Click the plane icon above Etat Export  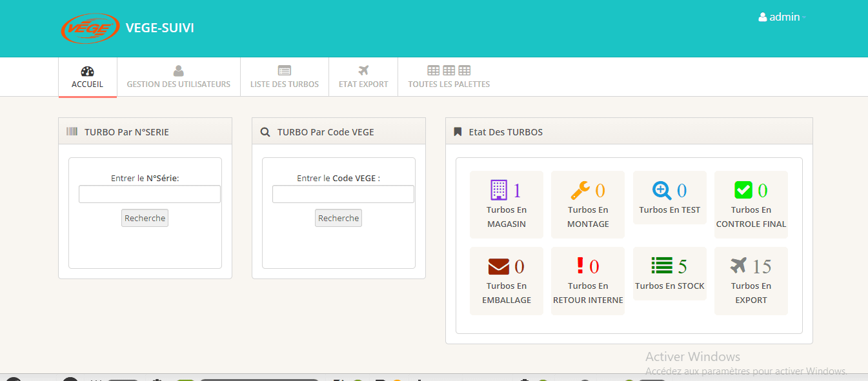point(363,71)
